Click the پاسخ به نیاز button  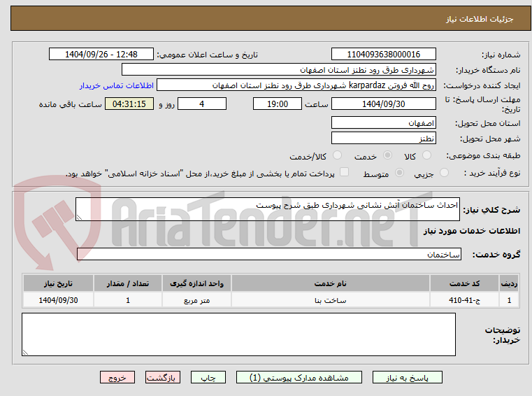pos(407,377)
